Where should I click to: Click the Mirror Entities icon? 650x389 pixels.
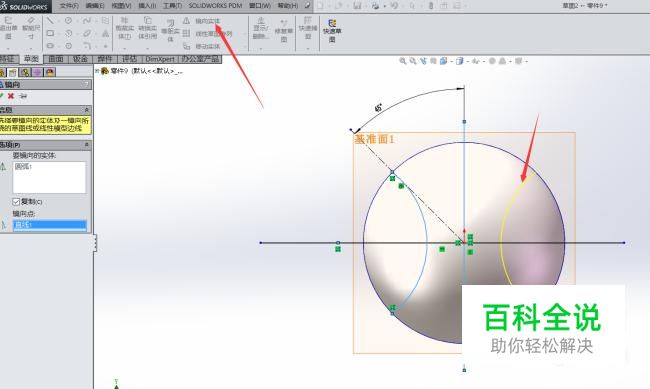tap(187, 21)
